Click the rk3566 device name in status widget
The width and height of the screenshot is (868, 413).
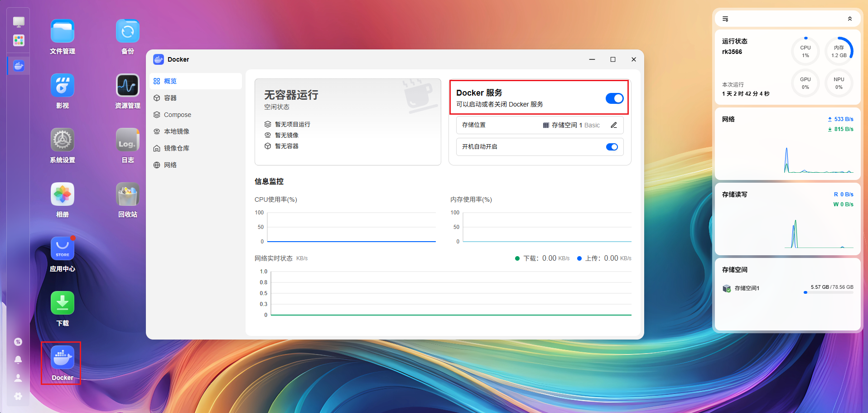click(732, 52)
